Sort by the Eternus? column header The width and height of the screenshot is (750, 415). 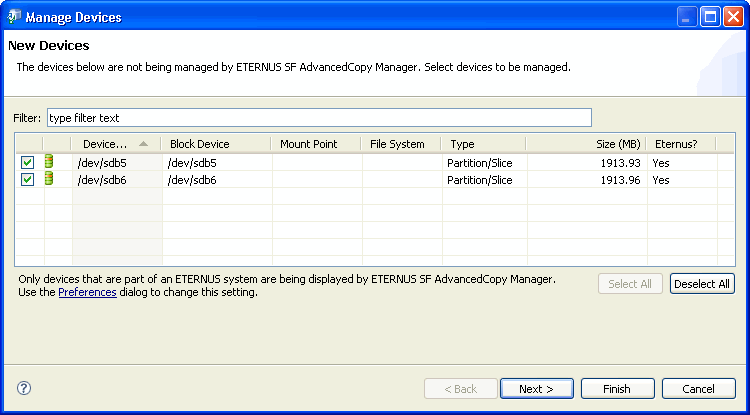coord(681,144)
